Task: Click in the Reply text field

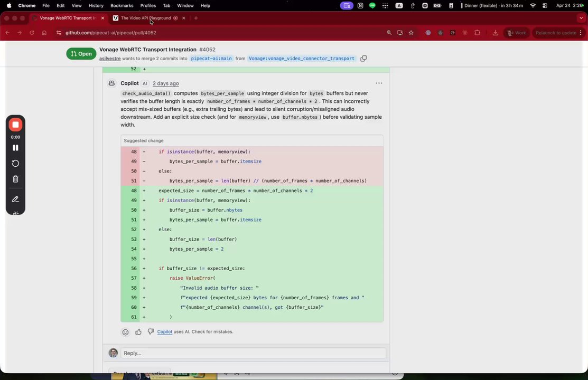Action: pyautogui.click(x=253, y=353)
